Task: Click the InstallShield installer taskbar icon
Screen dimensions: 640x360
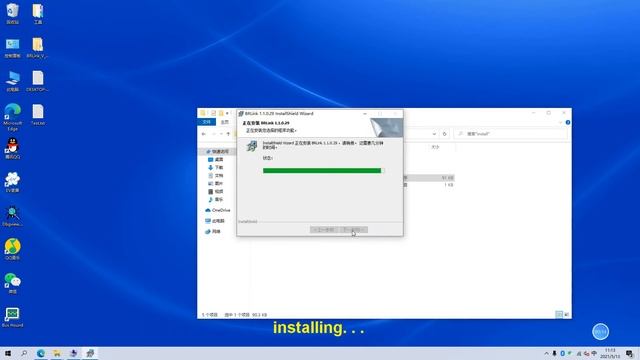Action: click(90, 353)
